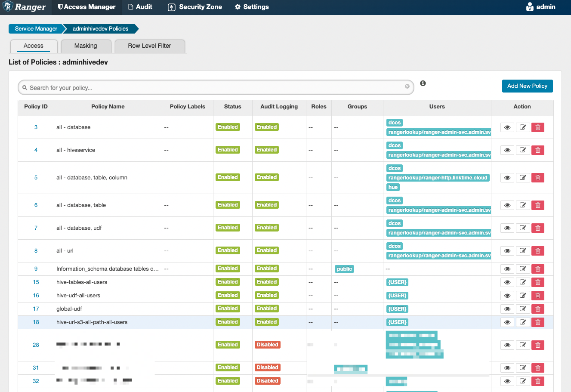Click the {USER} tag for global-udf

pyautogui.click(x=397, y=309)
